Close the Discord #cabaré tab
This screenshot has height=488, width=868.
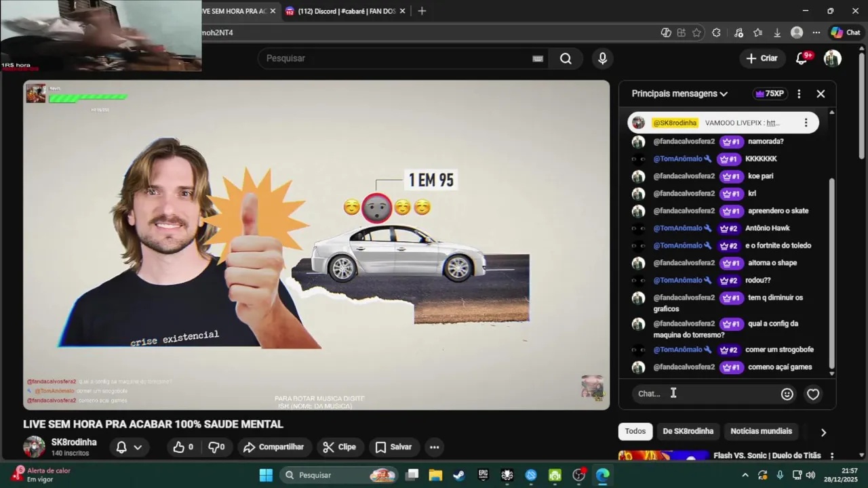click(x=402, y=11)
